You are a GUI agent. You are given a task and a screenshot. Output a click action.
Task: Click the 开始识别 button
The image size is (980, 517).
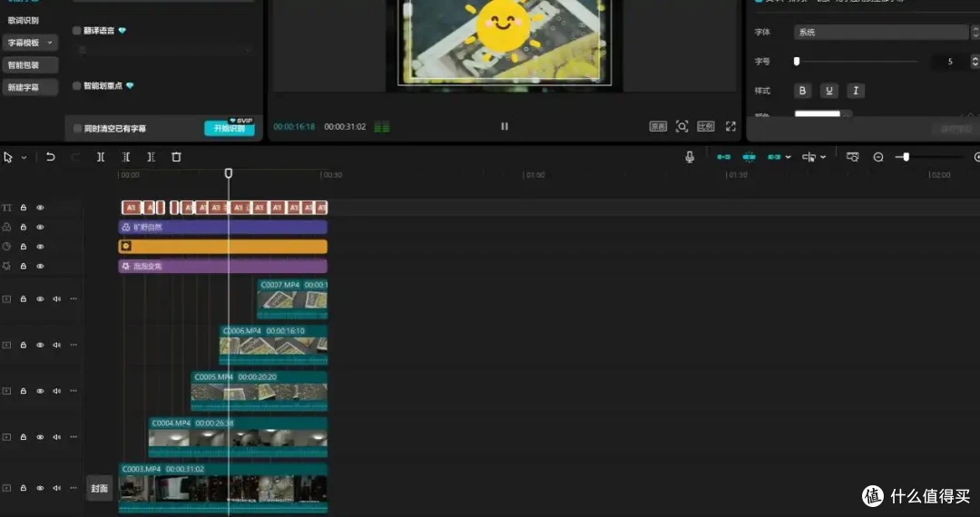click(x=230, y=128)
